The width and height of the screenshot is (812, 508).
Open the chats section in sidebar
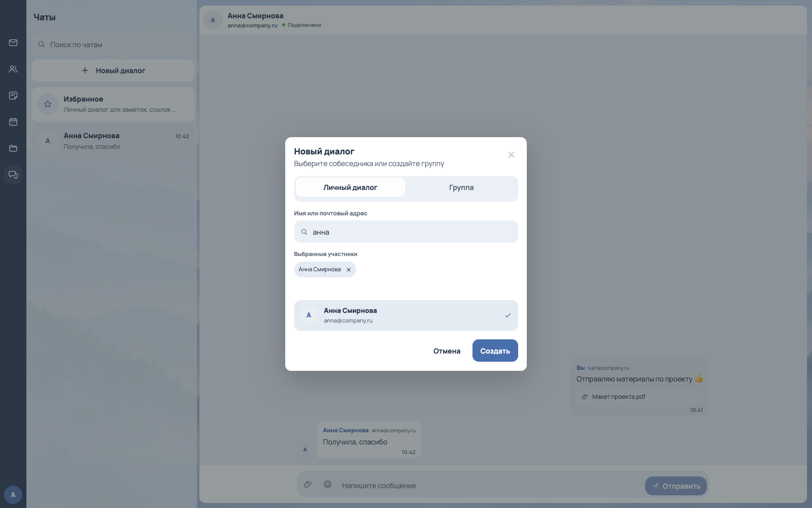click(x=13, y=175)
